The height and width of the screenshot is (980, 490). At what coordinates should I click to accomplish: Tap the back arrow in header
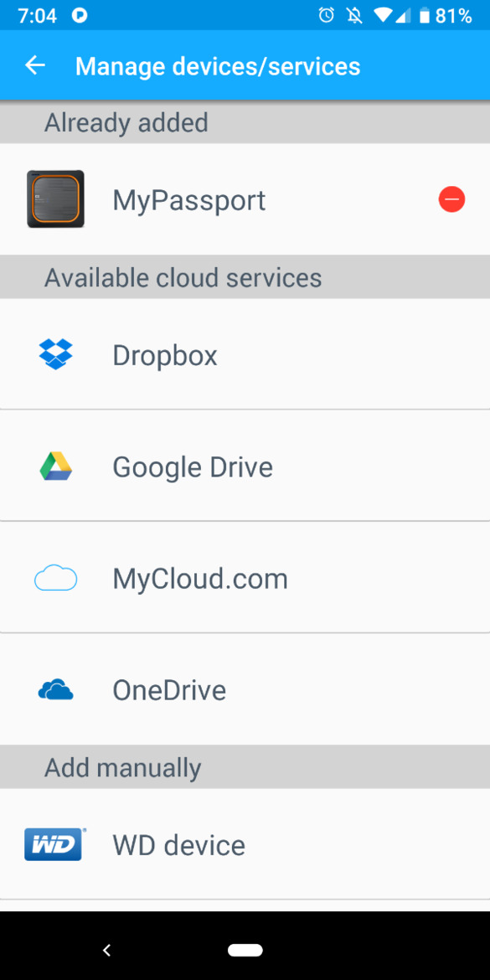tap(35, 65)
